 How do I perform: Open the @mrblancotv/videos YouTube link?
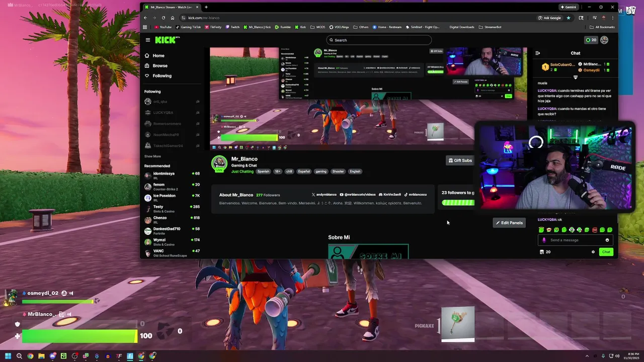click(x=358, y=195)
